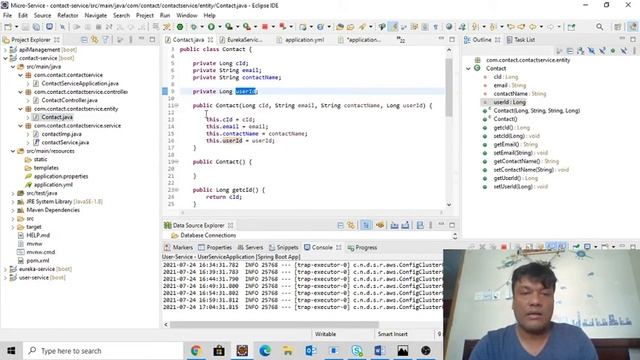Select ContactServiceApplication.java in Project Explorer

tap(80, 83)
